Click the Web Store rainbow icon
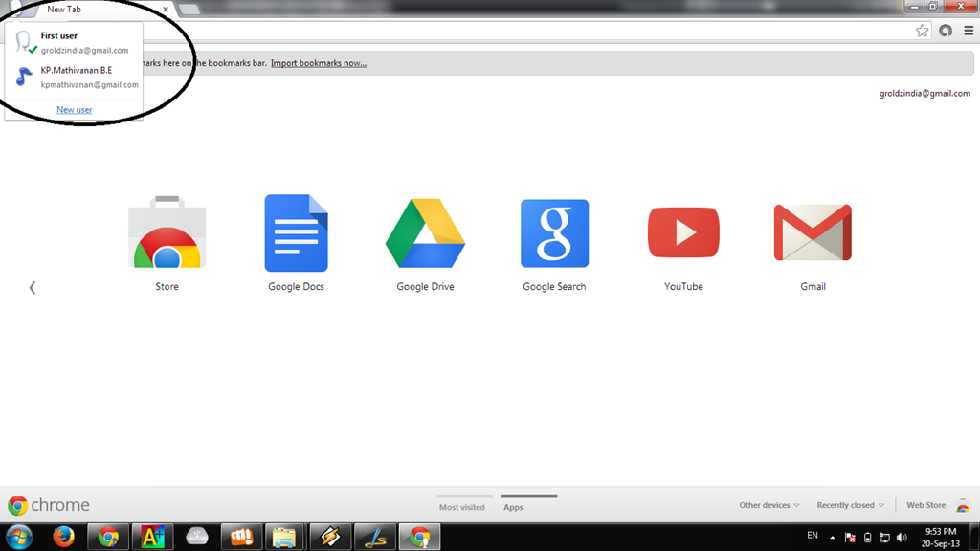This screenshot has height=551, width=980. coord(963,506)
